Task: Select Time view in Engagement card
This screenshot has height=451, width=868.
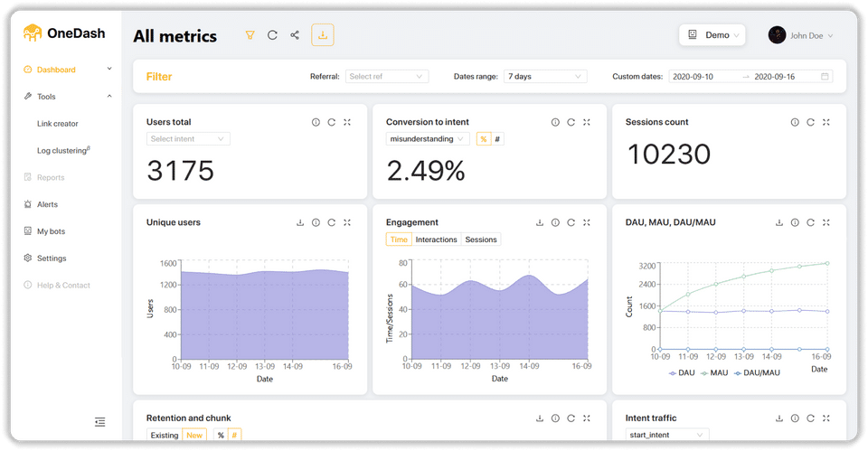Action: click(399, 240)
